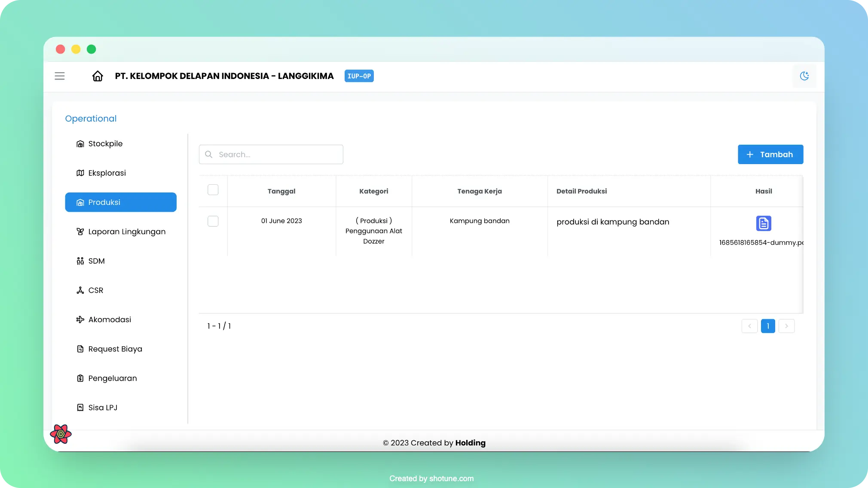Screen dimensions: 868x488
Task: Click the dark mode toggle icon
Action: pyautogui.click(x=804, y=76)
